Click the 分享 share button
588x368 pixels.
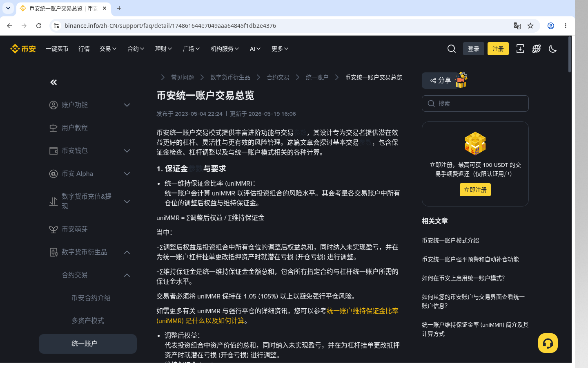441,81
